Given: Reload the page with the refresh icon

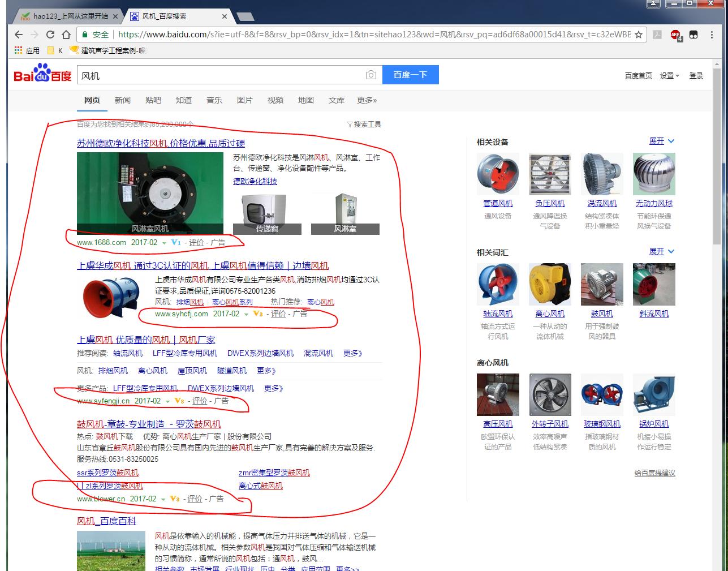Looking at the screenshot, I should pyautogui.click(x=50, y=34).
